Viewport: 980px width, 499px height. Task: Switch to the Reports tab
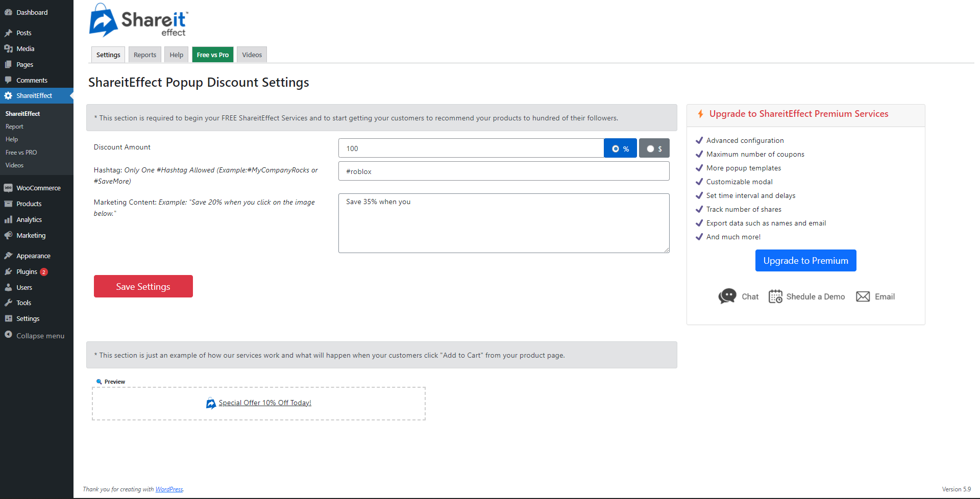(145, 55)
